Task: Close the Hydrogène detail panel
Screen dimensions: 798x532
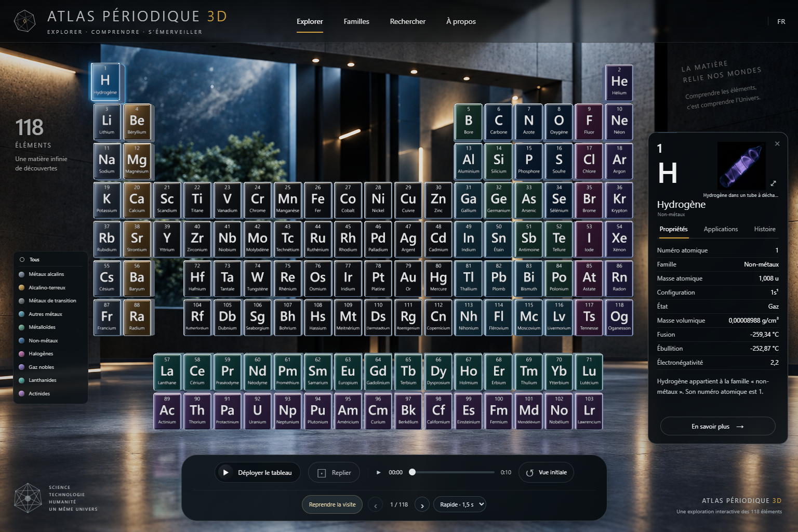Action: tap(777, 144)
